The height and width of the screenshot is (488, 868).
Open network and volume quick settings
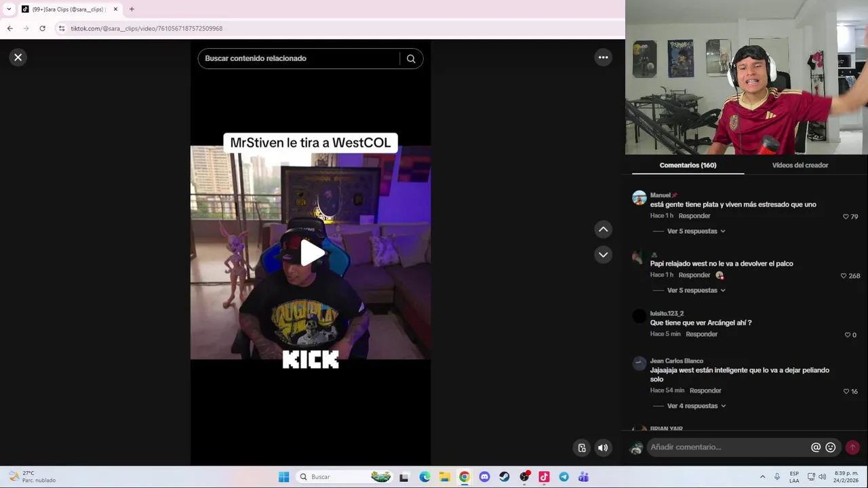coord(816,477)
